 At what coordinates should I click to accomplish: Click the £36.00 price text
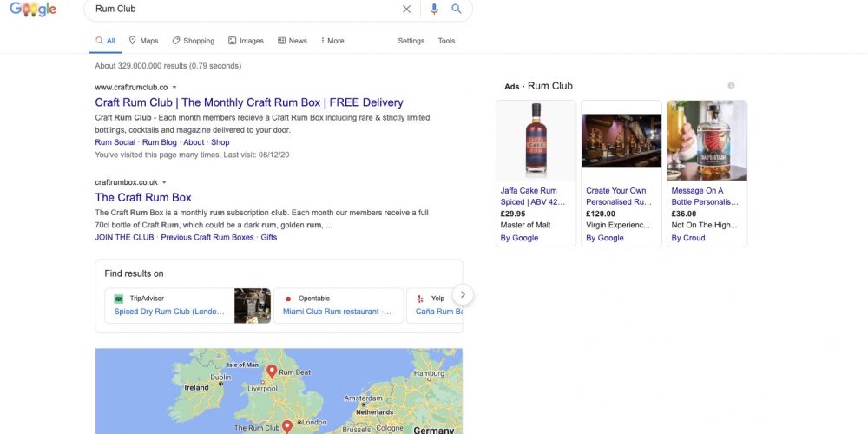[x=684, y=214]
